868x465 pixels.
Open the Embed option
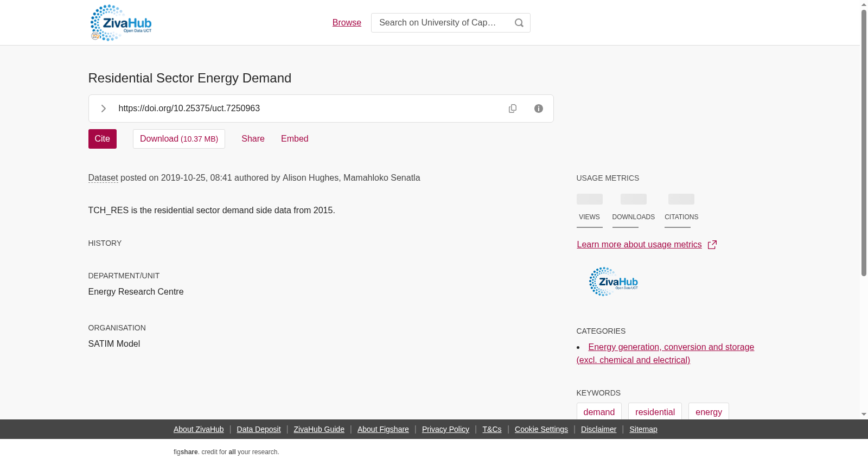click(295, 139)
